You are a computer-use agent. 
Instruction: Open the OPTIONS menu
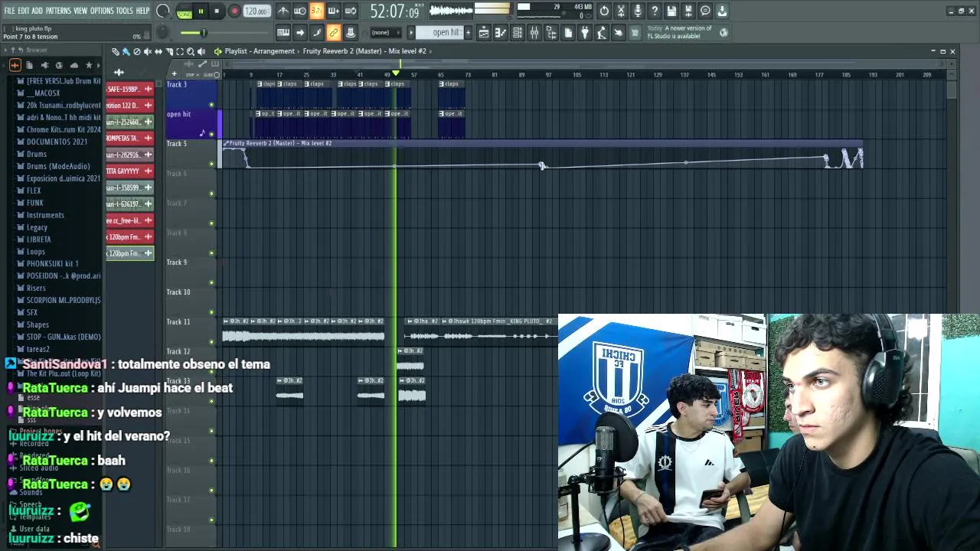point(101,11)
